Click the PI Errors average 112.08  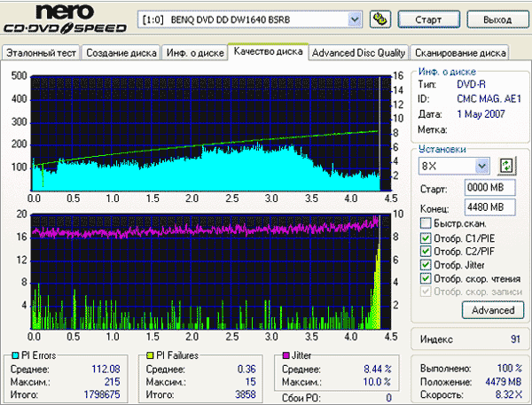pos(106,369)
